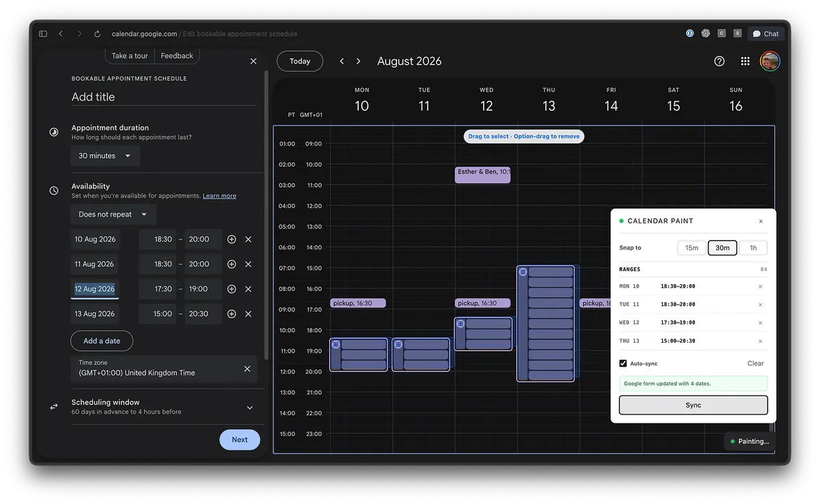Click the Add title field
This screenshot has width=820, height=504.
click(x=164, y=97)
